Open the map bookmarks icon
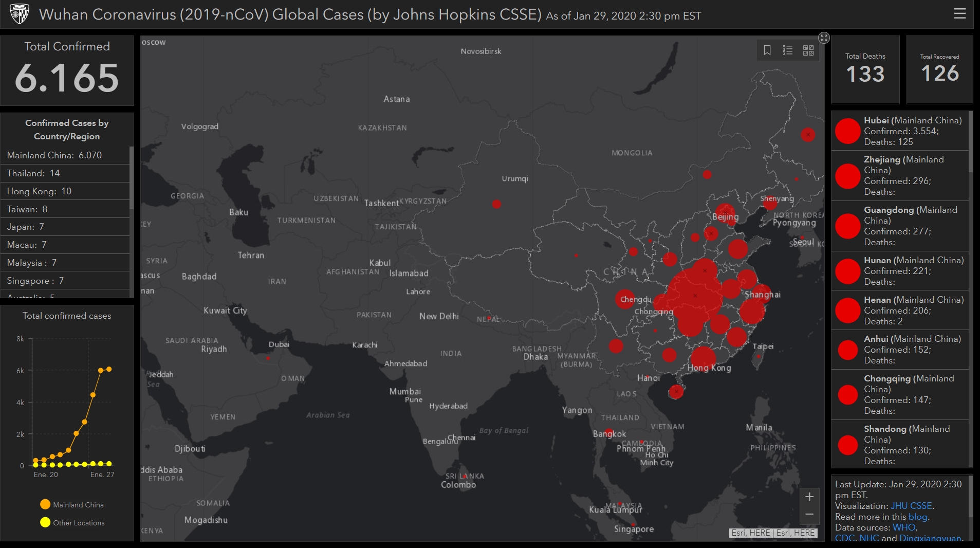 point(767,50)
